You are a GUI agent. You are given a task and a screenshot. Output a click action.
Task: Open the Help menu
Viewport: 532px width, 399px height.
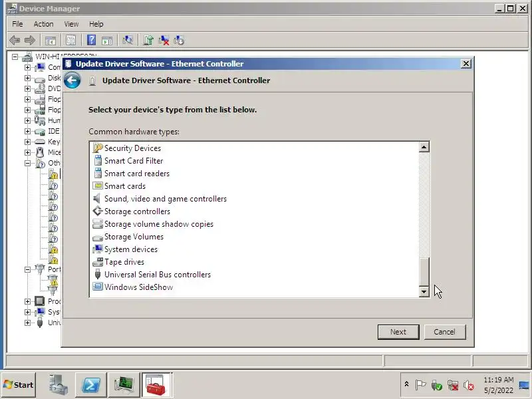(96, 24)
